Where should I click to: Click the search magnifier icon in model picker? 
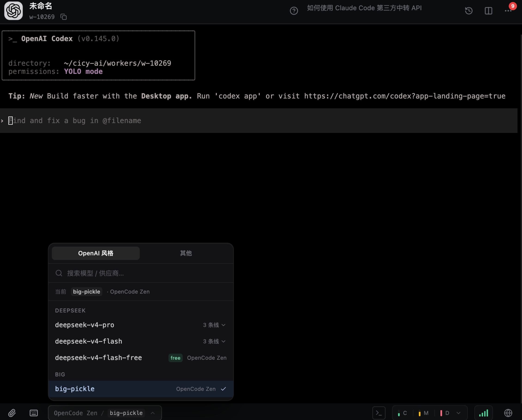tap(59, 273)
